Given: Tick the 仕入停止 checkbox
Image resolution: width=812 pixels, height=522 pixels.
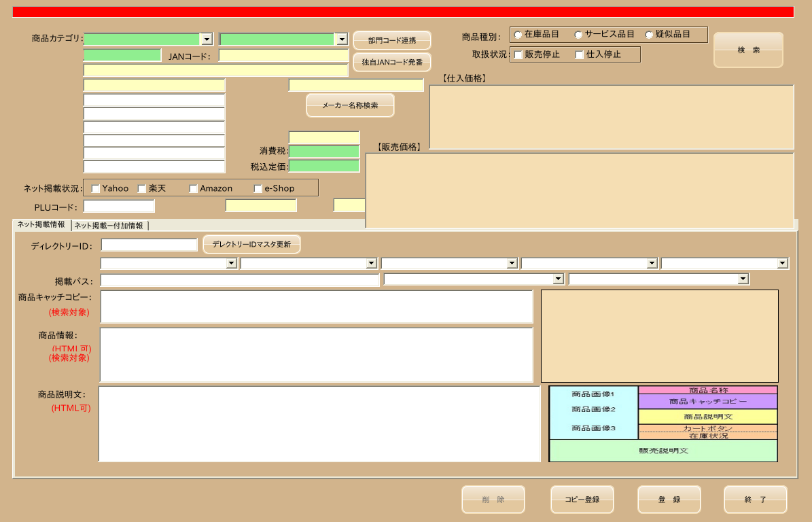Looking at the screenshot, I should click(580, 54).
